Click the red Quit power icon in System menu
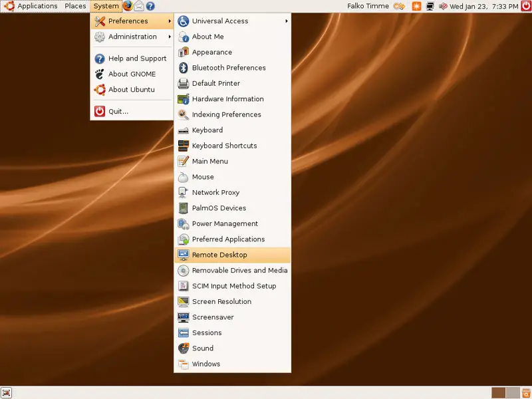The height and width of the screenshot is (399, 532). [100, 111]
